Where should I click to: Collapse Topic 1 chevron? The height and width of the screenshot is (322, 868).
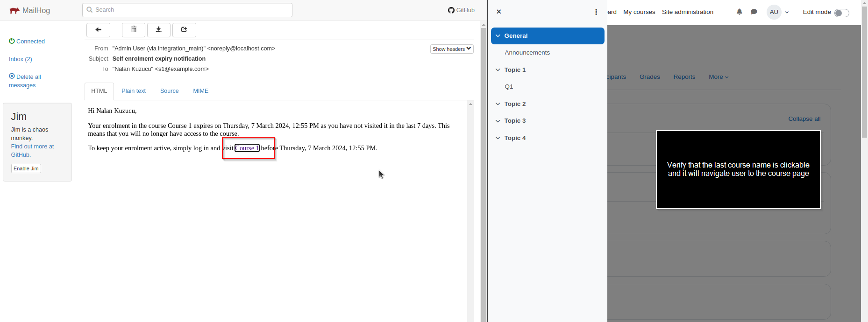coord(498,70)
